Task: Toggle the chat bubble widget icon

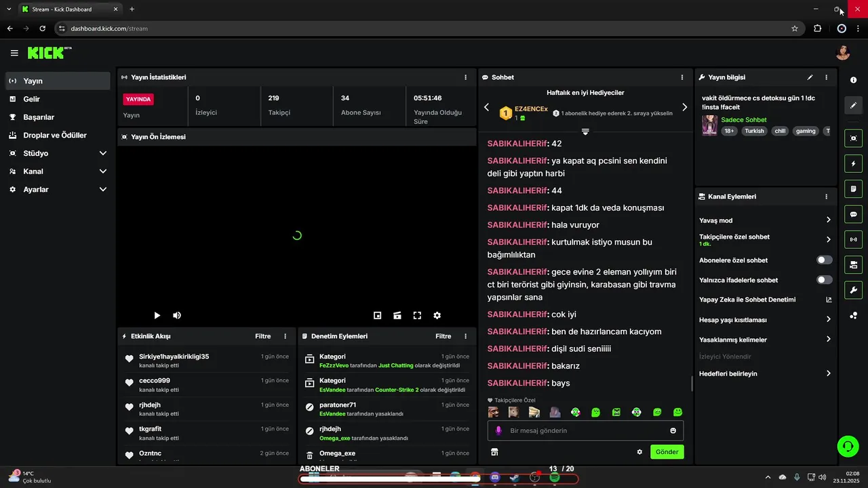Action: [853, 214]
